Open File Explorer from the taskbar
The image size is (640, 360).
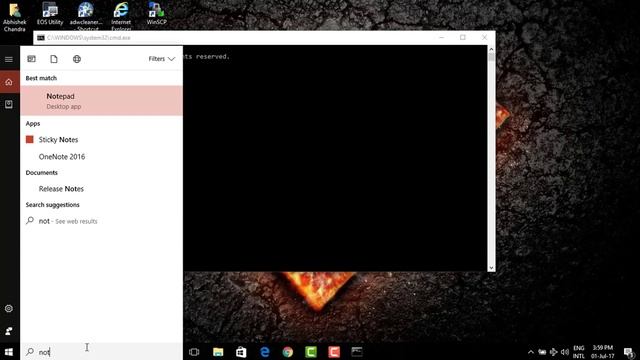[218, 352]
